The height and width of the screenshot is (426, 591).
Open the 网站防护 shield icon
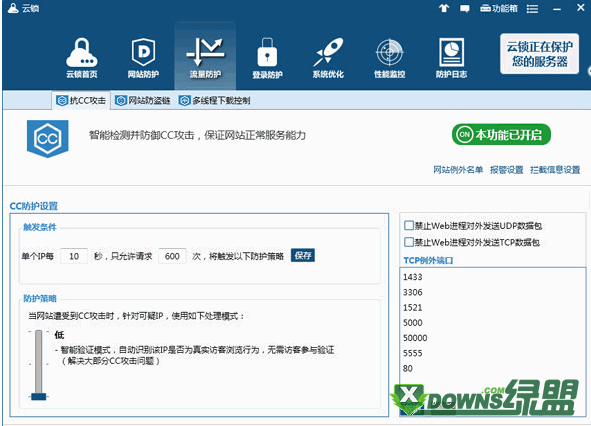[x=143, y=58]
